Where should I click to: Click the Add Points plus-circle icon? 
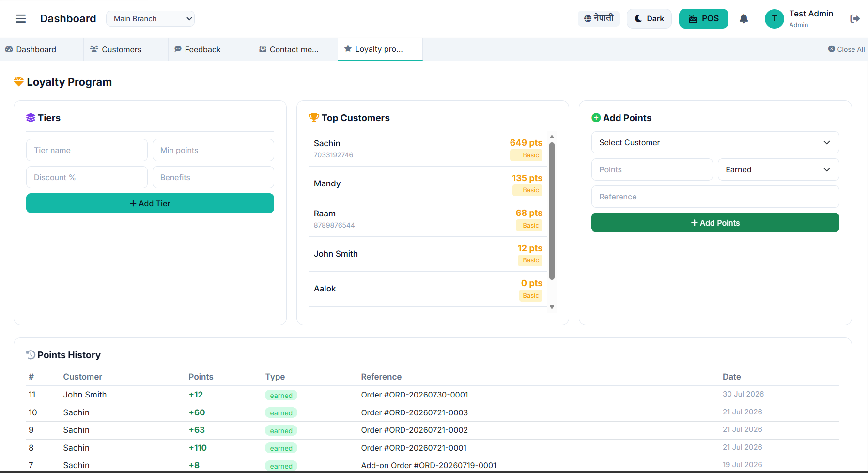[596, 118]
